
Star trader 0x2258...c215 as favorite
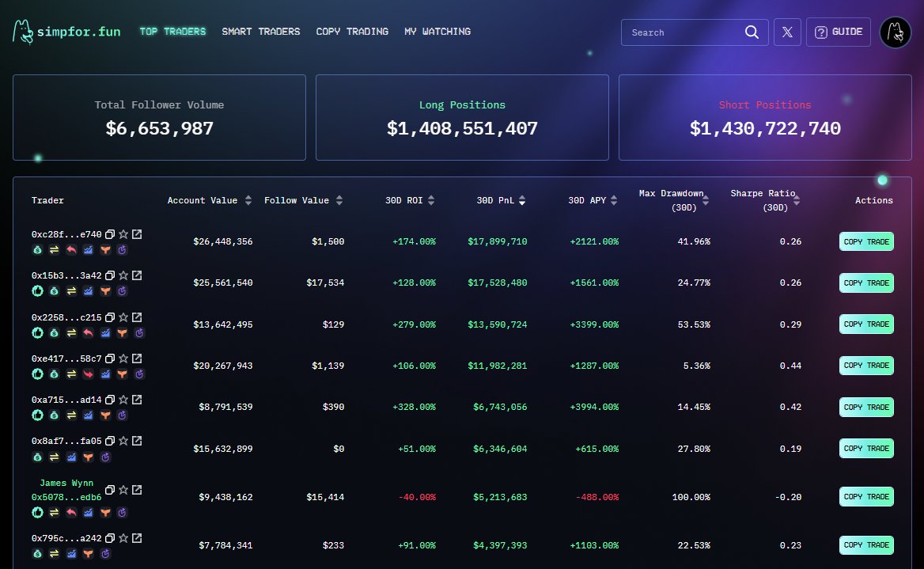point(123,317)
